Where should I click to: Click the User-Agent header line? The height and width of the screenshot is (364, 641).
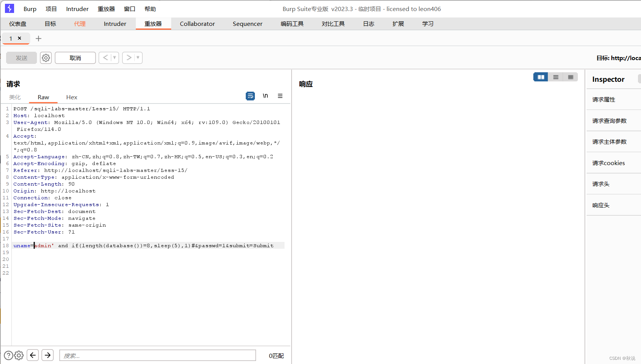(147, 126)
